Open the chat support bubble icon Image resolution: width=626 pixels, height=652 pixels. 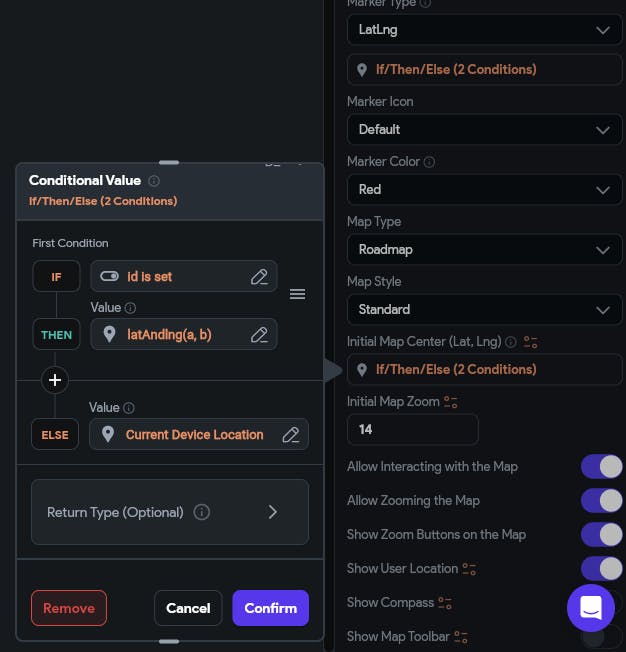(590, 606)
